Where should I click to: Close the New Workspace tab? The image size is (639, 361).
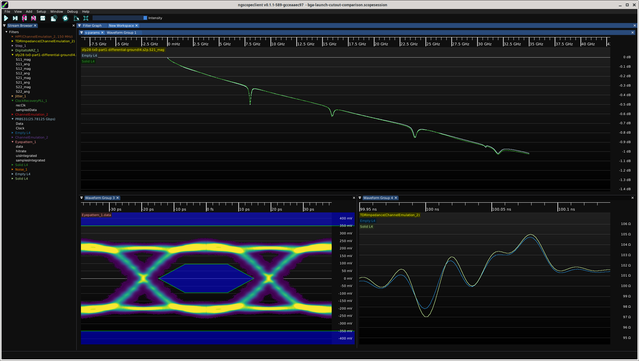point(137,26)
